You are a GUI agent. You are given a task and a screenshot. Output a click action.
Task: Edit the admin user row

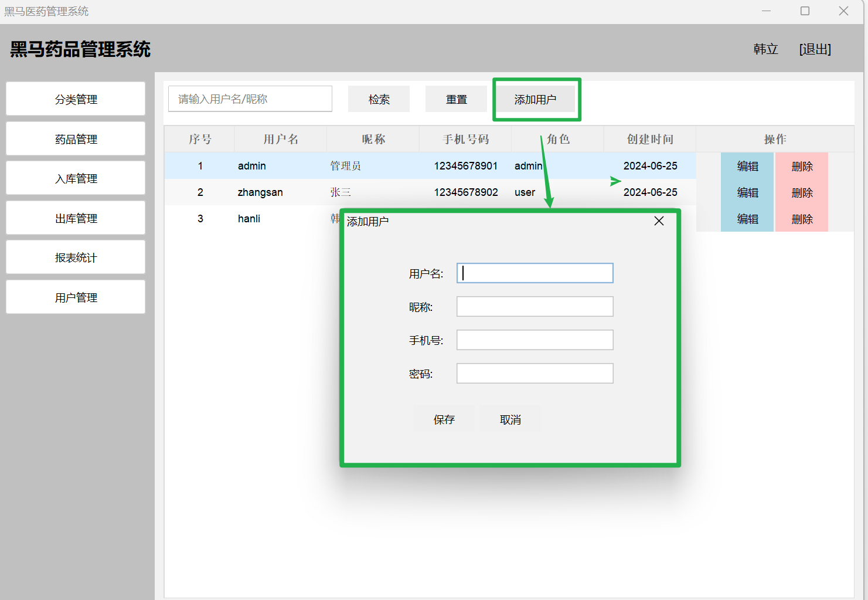(x=747, y=166)
